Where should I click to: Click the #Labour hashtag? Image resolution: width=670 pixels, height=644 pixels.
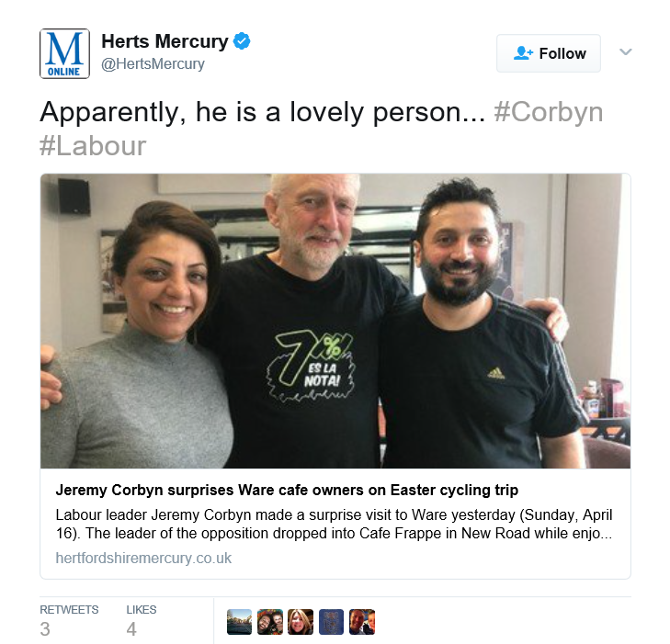click(93, 146)
